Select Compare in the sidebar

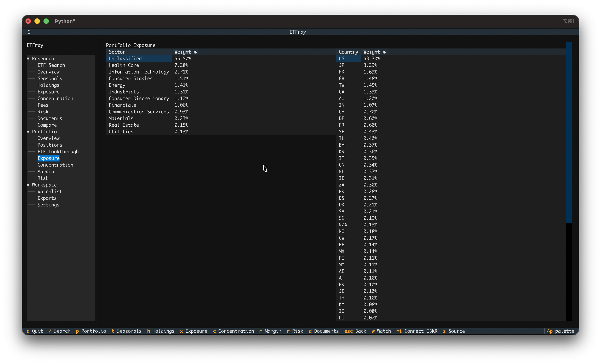coord(47,125)
